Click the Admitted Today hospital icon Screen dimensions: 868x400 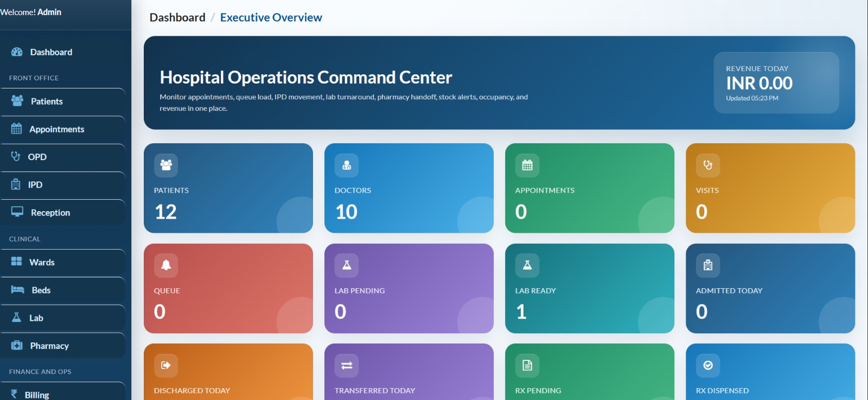click(x=708, y=265)
